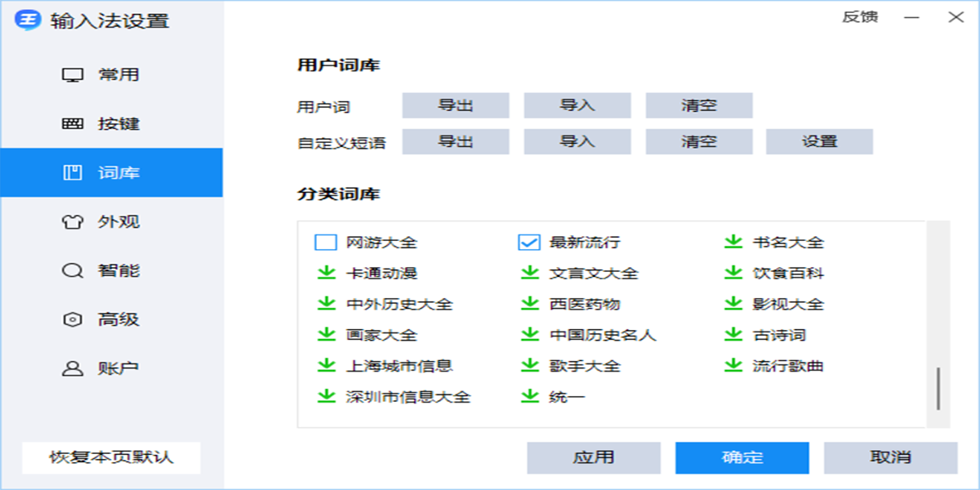Download the 文言文大全 dictionary
Viewport: 980px width, 490px height.
point(531,273)
